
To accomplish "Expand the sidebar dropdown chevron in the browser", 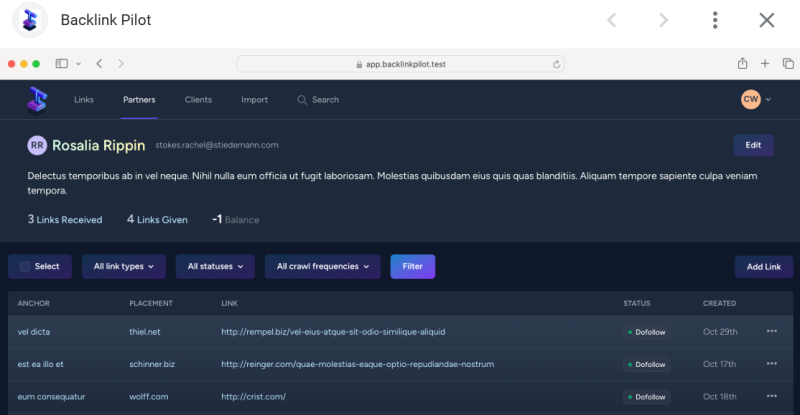I will click(79, 64).
